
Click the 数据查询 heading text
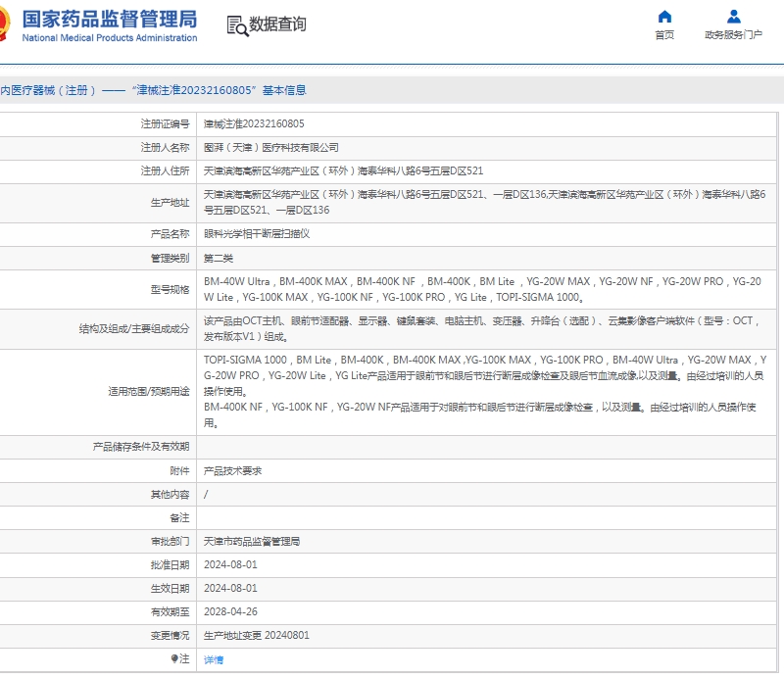coord(277,24)
